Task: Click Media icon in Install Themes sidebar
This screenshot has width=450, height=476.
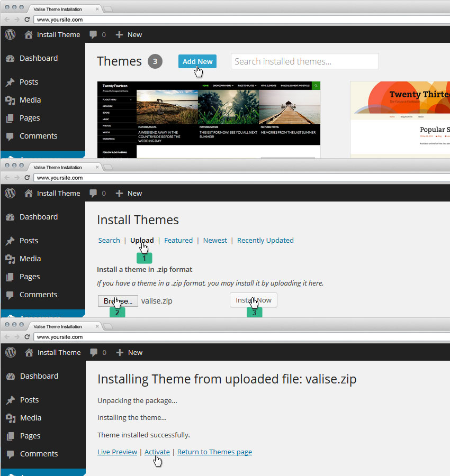Action: (x=10, y=259)
